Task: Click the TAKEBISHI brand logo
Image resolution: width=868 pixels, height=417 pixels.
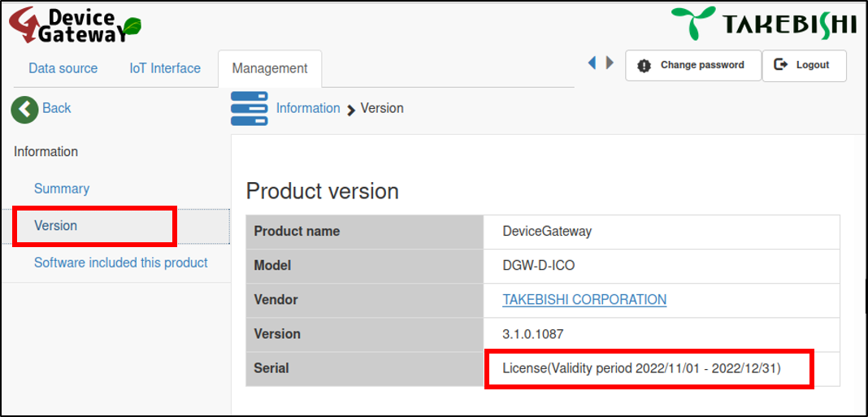Action: point(763,24)
